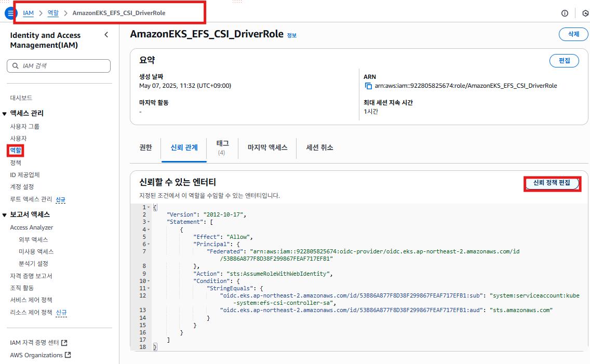Image resolution: width=590 pixels, height=364 pixels.
Task: Switch to the 세션 취소 tab
Action: 319,148
